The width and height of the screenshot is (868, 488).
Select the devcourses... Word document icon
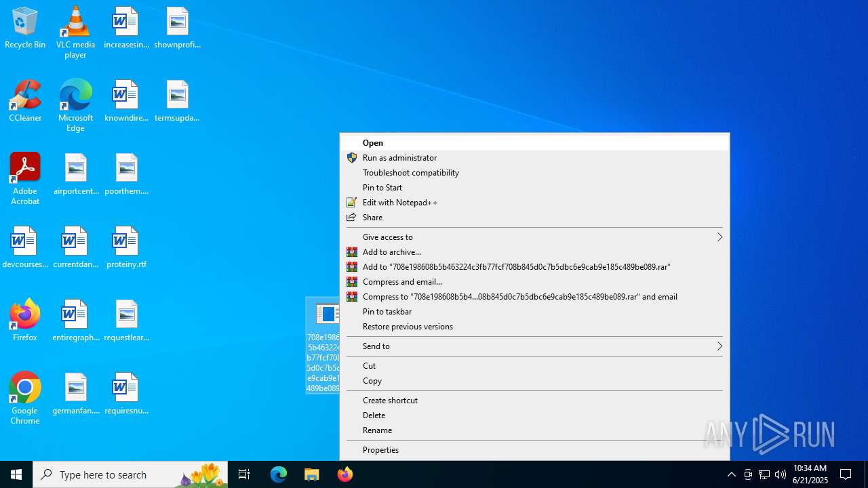click(25, 248)
